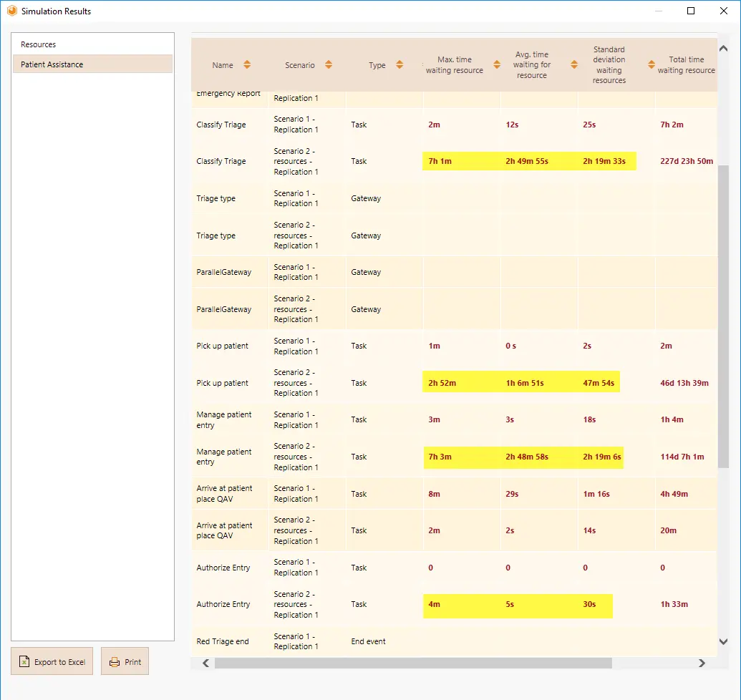Select the Red Triage end row name
741x700 pixels.
(x=223, y=641)
